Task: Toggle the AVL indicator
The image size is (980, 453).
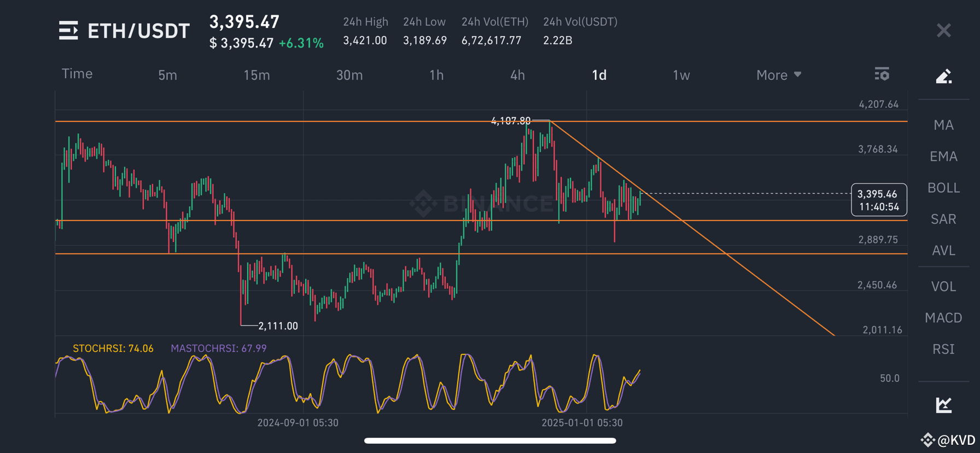Action: (x=943, y=250)
